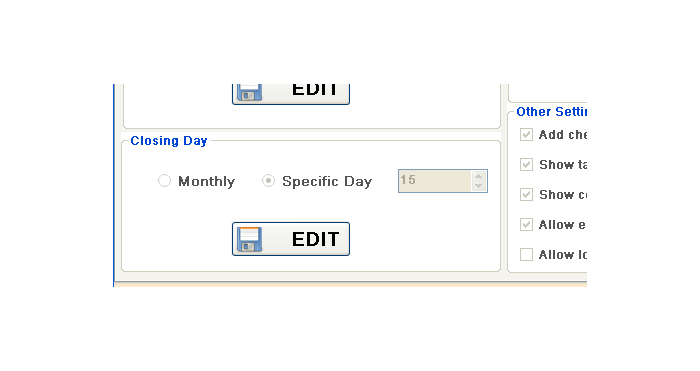700x371 pixels.
Task: Click the EDIT button under Closing Day
Action: 291,239
